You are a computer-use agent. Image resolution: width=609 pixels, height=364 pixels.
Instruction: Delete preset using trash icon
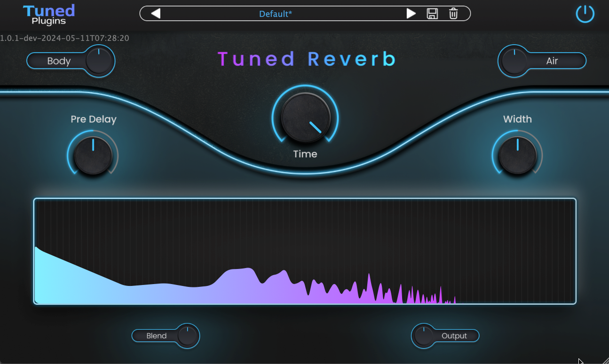click(453, 14)
